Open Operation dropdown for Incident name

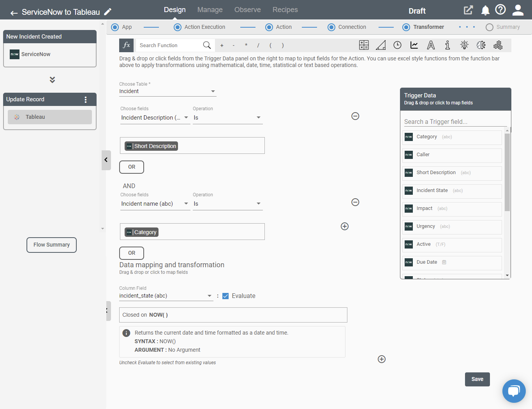[x=228, y=204]
